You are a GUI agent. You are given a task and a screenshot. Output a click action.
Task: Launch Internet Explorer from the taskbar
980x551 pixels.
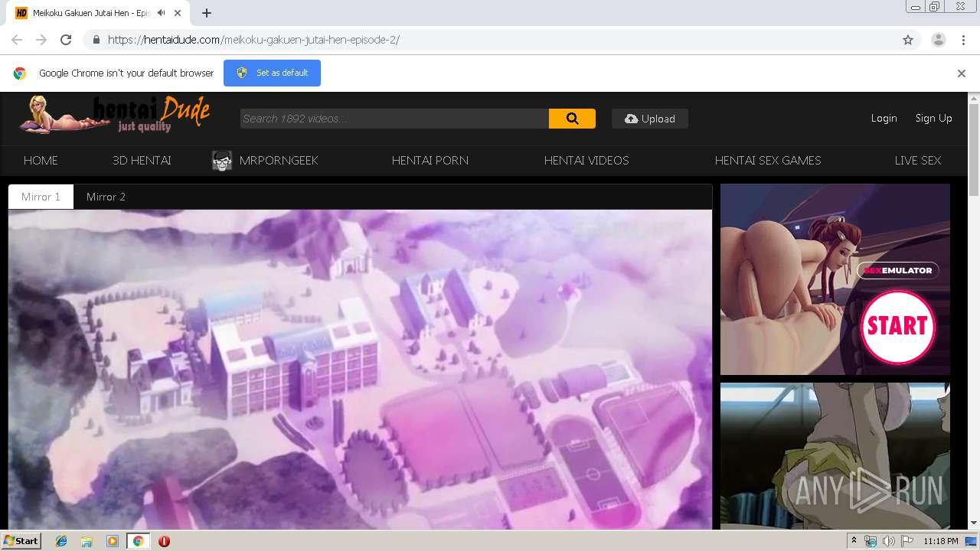(x=61, y=541)
